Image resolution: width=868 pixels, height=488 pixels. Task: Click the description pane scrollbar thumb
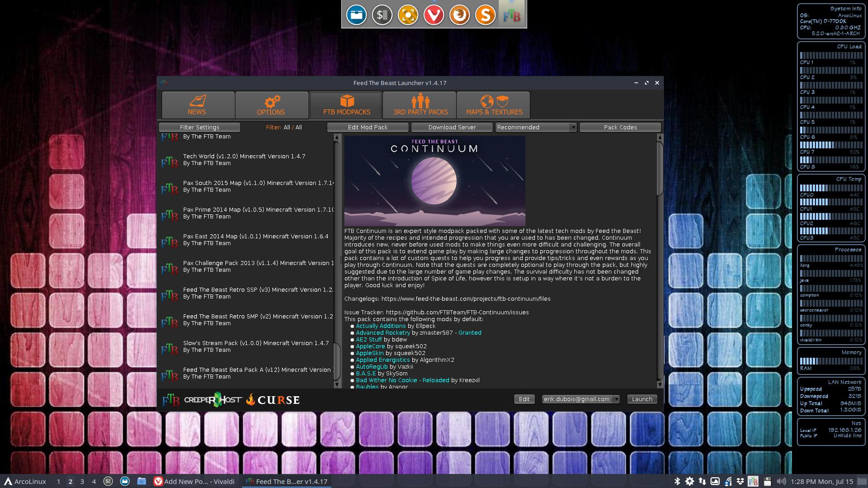click(659, 168)
